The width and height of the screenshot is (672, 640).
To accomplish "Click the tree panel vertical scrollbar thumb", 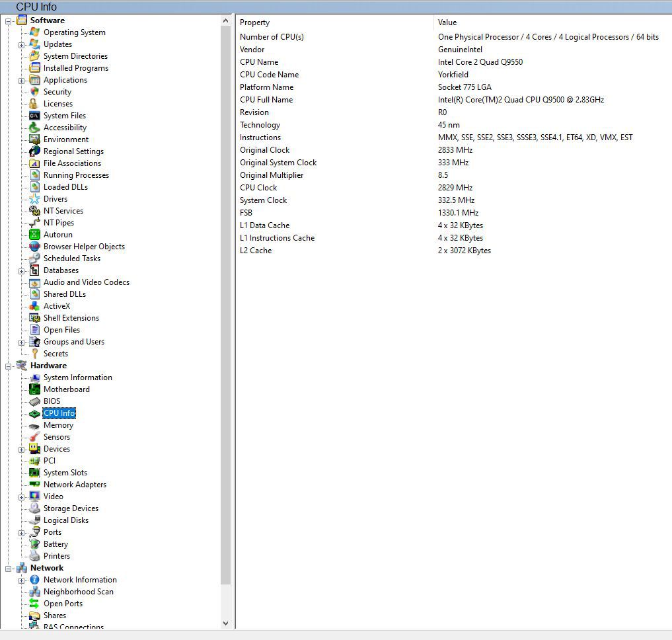I will pyautogui.click(x=226, y=305).
